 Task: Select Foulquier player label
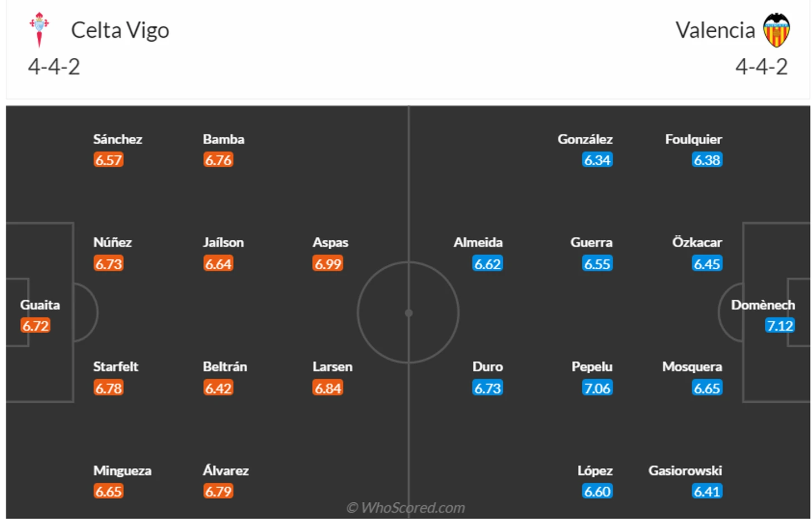(694, 139)
